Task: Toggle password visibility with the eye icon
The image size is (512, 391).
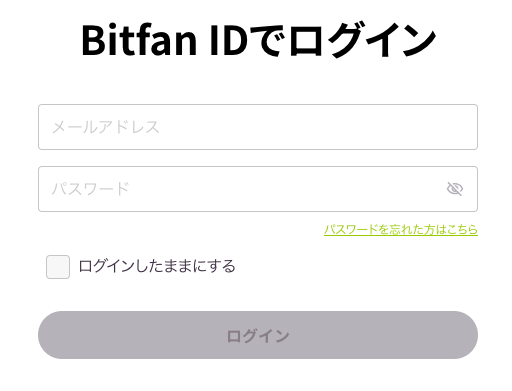Action: click(x=455, y=189)
